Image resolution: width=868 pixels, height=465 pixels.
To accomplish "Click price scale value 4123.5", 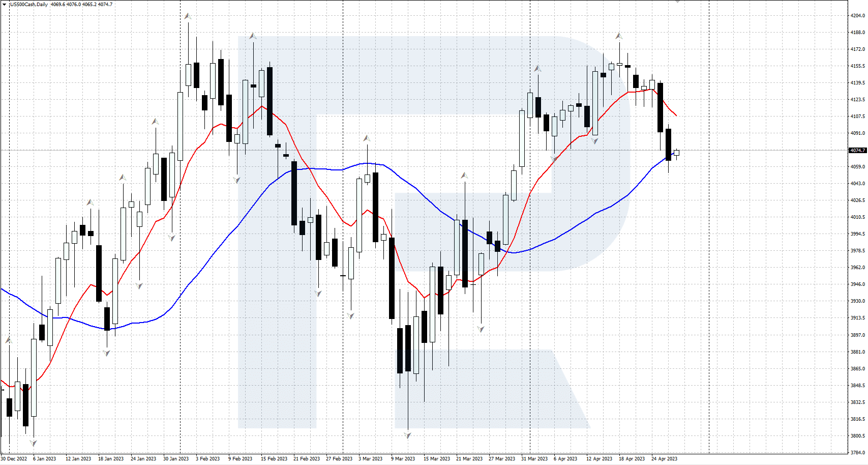I will 858,100.
